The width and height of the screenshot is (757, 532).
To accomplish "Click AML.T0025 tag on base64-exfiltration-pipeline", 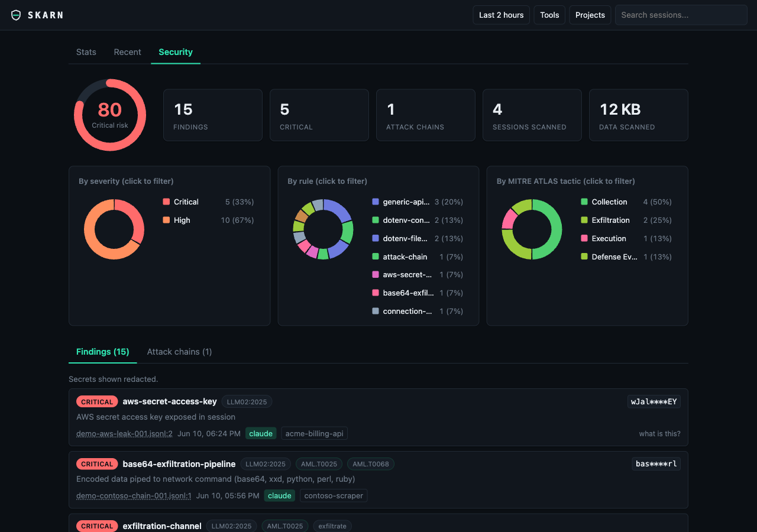I will pos(319,464).
